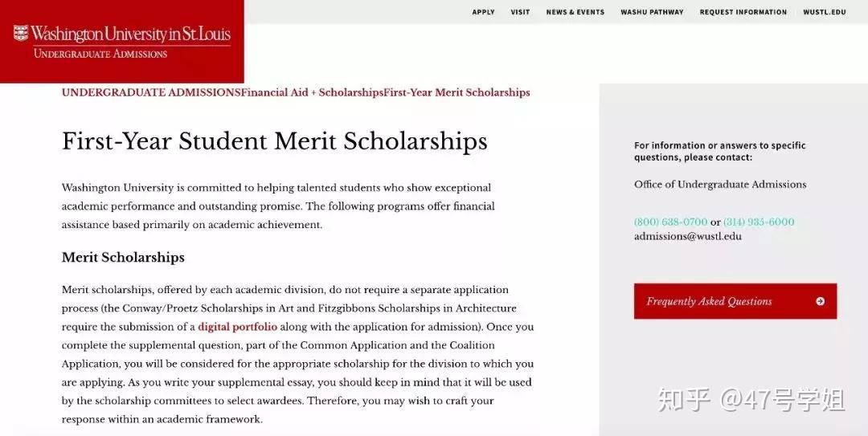This screenshot has height=436, width=868.
Task: Visit the WUSTL.EDU main site link
Action: click(x=825, y=12)
